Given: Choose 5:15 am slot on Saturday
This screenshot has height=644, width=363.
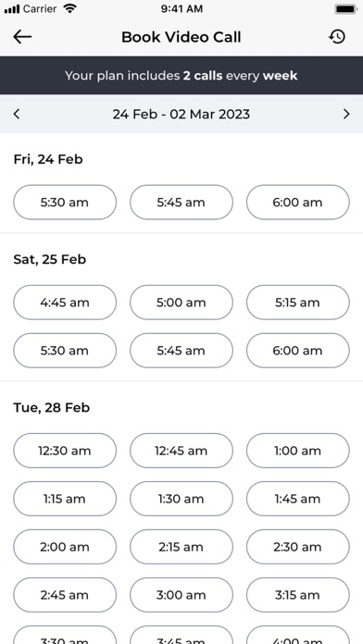Looking at the screenshot, I should [x=298, y=303].
